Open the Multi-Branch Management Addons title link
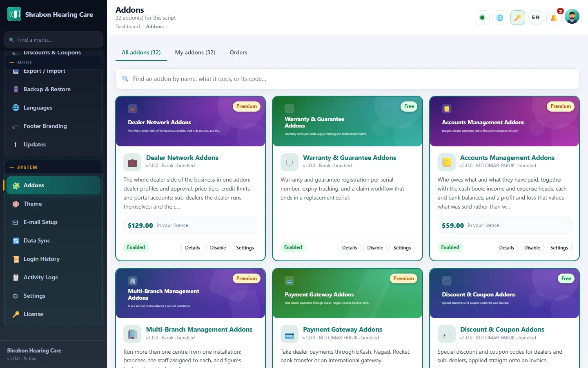This screenshot has height=368, width=588. point(199,329)
